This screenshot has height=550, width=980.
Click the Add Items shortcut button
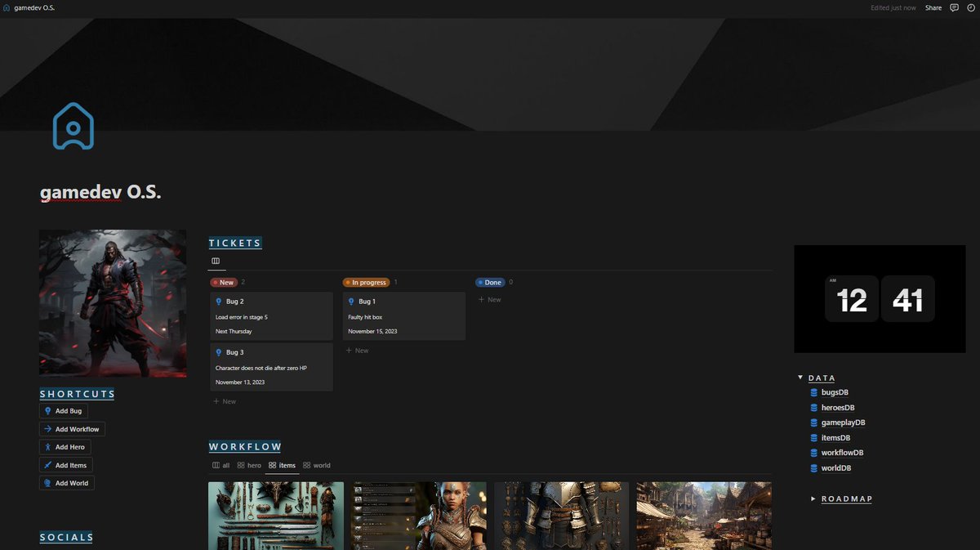65,465
